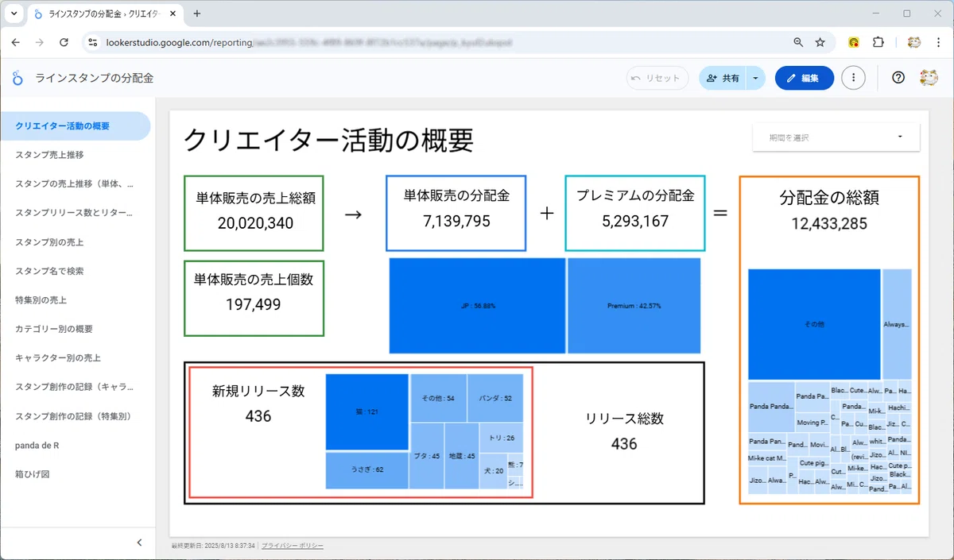This screenshot has height=560, width=954.
Task: Select the 犬 : 20 treemap tile
Action: (493, 470)
